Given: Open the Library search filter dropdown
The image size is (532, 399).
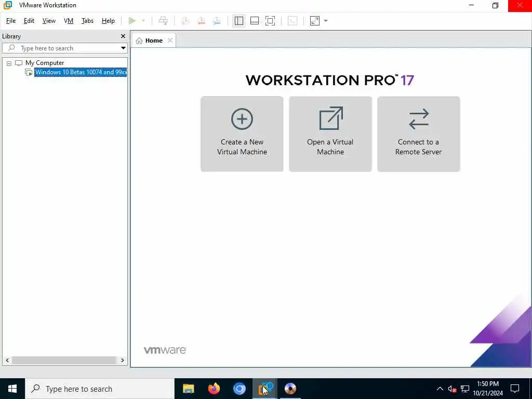Looking at the screenshot, I should 123,48.
